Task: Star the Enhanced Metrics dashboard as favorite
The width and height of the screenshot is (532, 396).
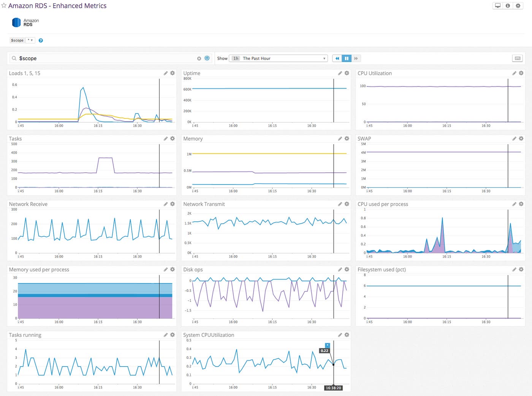Action: click(4, 6)
